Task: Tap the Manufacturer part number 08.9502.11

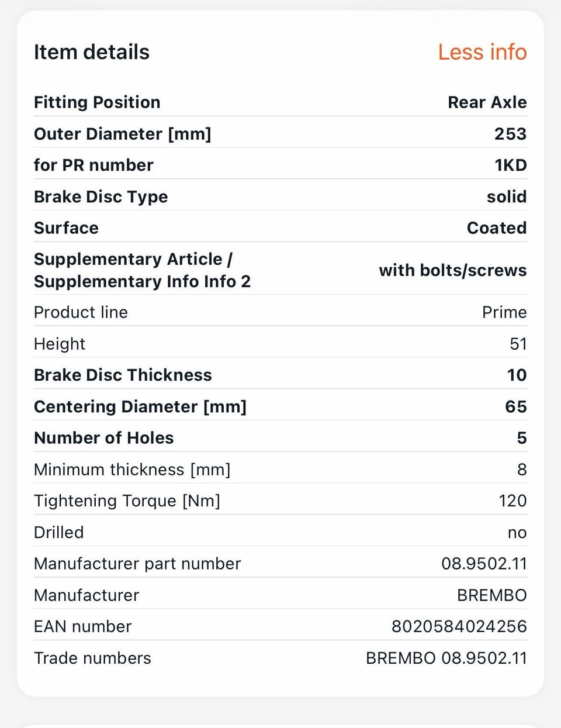Action: click(484, 564)
